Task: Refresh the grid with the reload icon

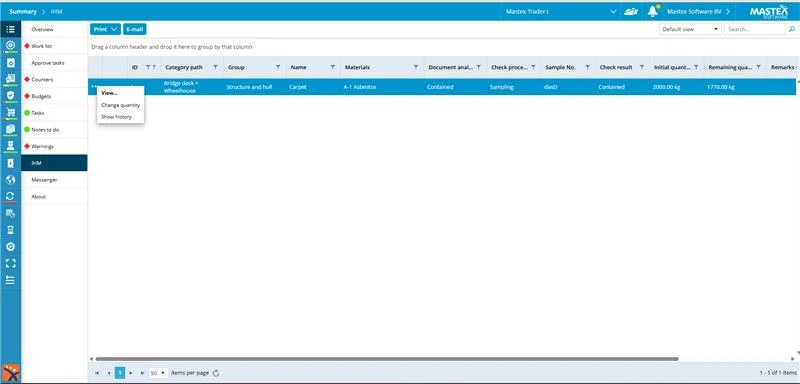Action: (216, 373)
